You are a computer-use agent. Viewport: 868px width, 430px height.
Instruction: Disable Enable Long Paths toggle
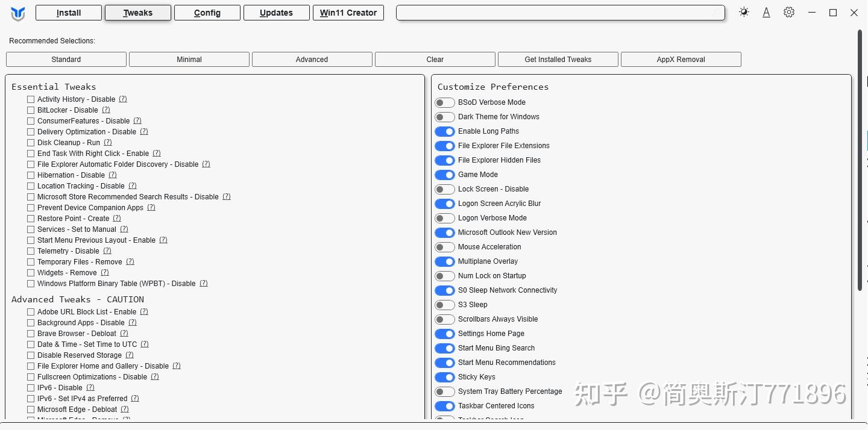coord(445,131)
